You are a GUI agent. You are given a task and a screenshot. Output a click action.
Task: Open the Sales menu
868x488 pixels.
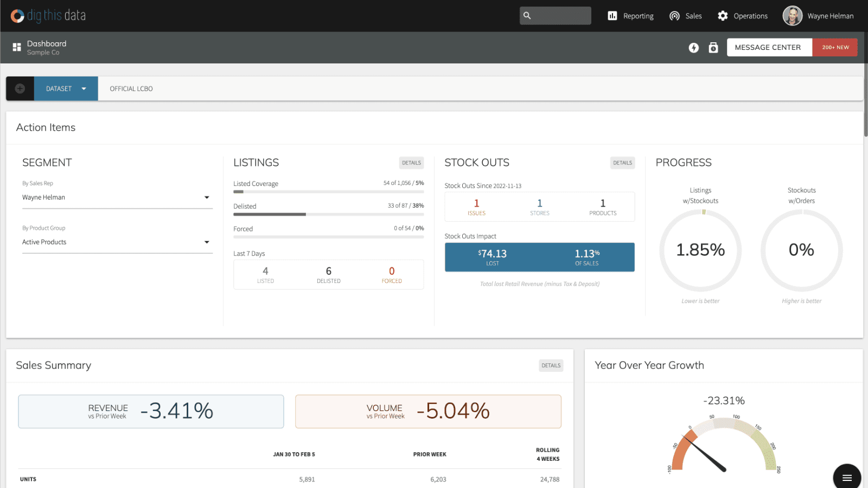click(x=686, y=16)
